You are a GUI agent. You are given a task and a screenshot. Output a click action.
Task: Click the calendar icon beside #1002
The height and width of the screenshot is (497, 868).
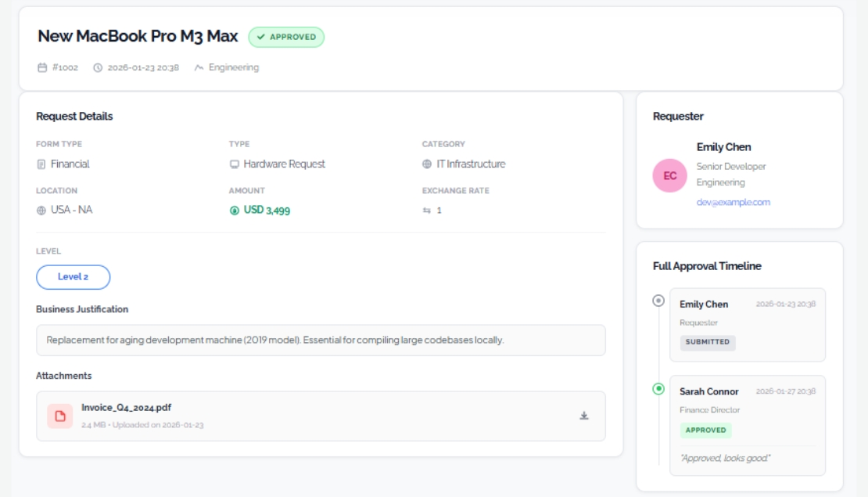click(42, 67)
